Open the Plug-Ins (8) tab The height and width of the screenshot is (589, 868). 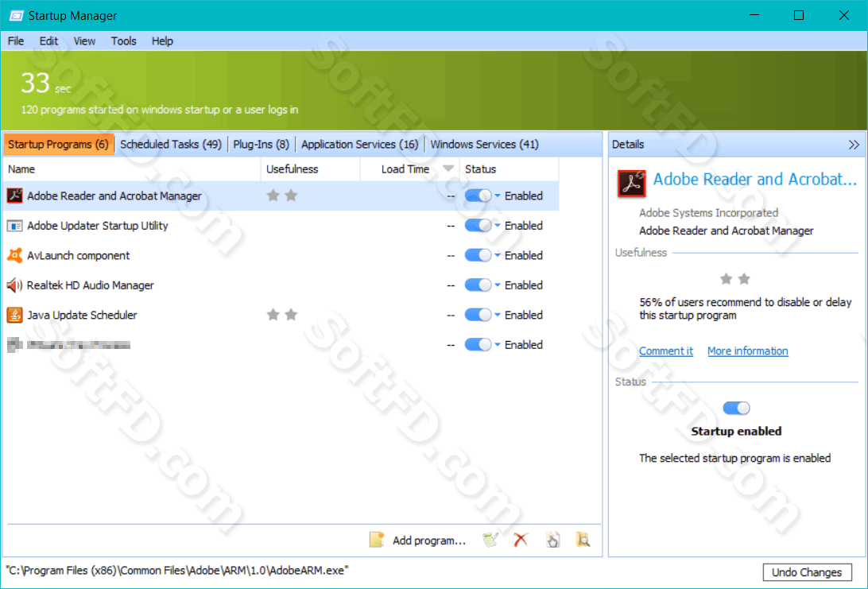tap(262, 145)
